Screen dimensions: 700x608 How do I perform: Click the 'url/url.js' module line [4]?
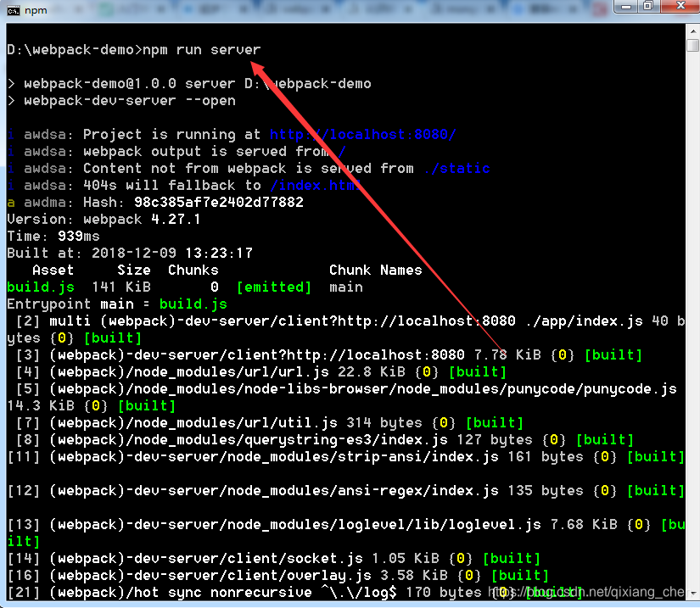261,372
